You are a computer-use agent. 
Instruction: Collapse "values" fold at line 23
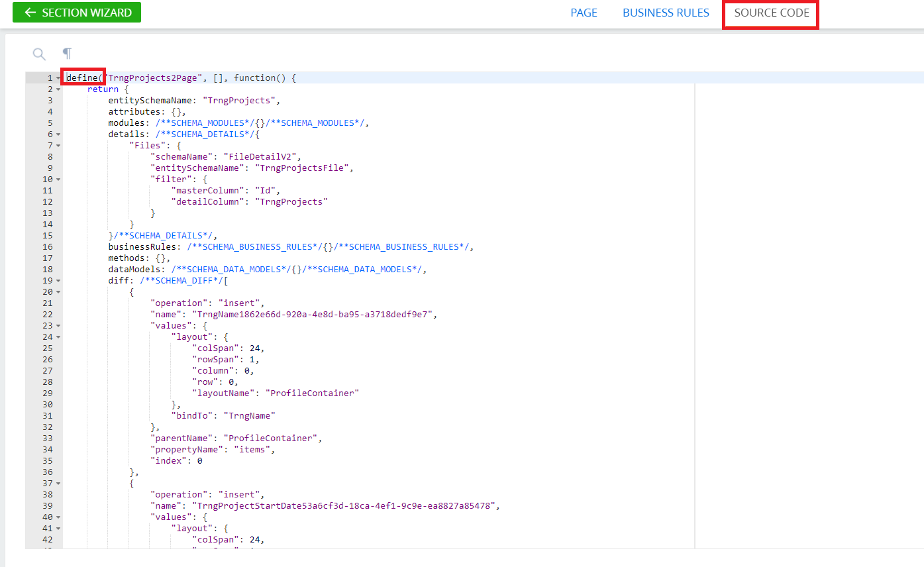[x=58, y=326]
